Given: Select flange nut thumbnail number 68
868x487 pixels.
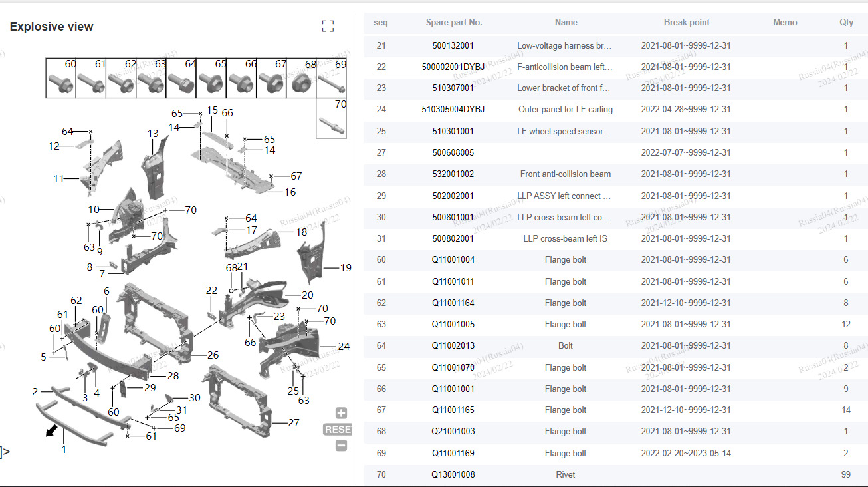Looking at the screenshot, I should (x=301, y=79).
